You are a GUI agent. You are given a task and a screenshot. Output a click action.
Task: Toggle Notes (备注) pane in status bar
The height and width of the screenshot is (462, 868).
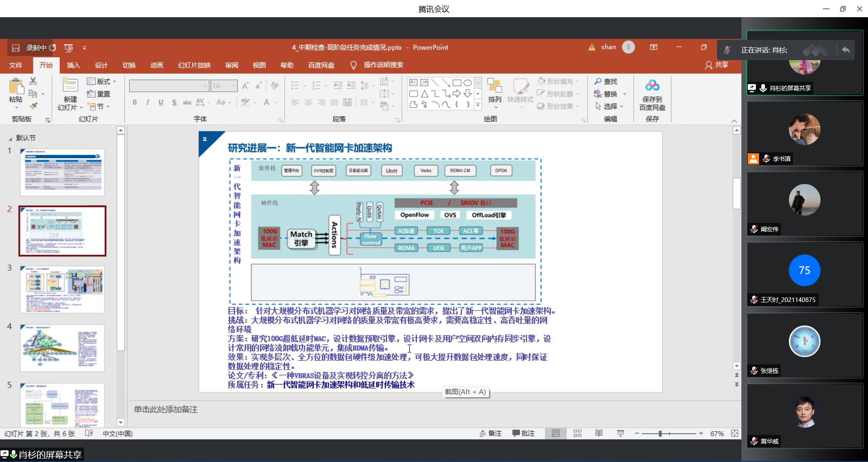pos(491,433)
